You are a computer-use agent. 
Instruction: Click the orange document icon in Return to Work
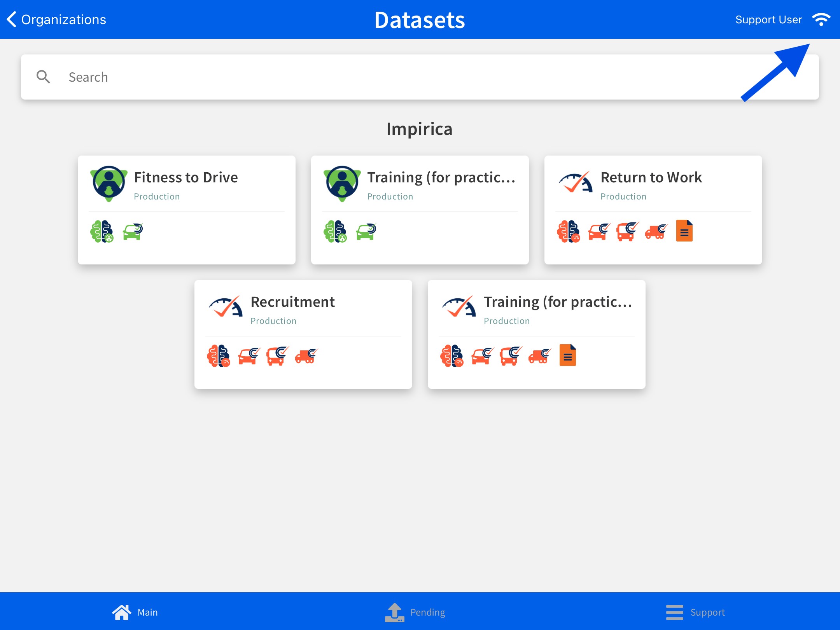[x=684, y=231]
